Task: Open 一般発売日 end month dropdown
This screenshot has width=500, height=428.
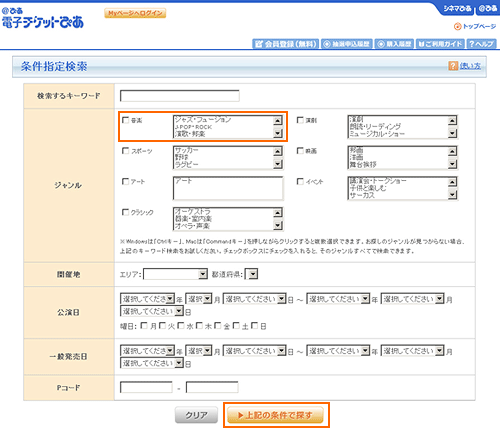Action: pyautogui.click(x=413, y=351)
